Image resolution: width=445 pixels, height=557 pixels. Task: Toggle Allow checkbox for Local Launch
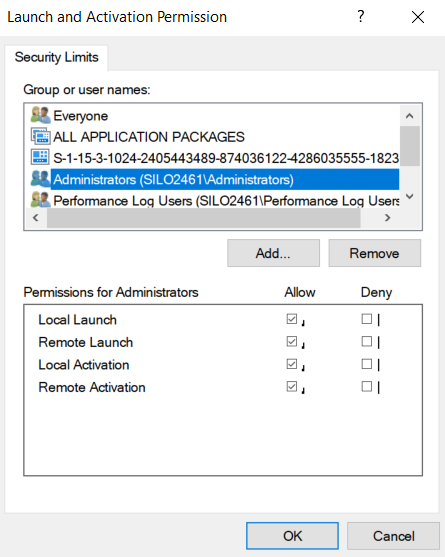(x=292, y=319)
